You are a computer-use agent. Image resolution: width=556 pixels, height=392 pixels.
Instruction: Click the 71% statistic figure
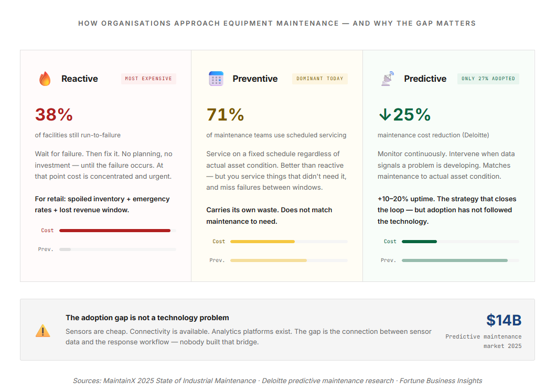pos(225,115)
